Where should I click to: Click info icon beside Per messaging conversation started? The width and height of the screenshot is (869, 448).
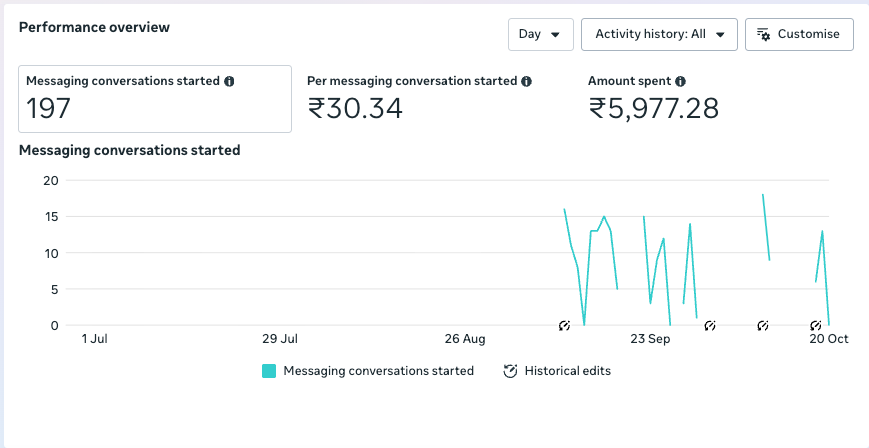pos(526,82)
